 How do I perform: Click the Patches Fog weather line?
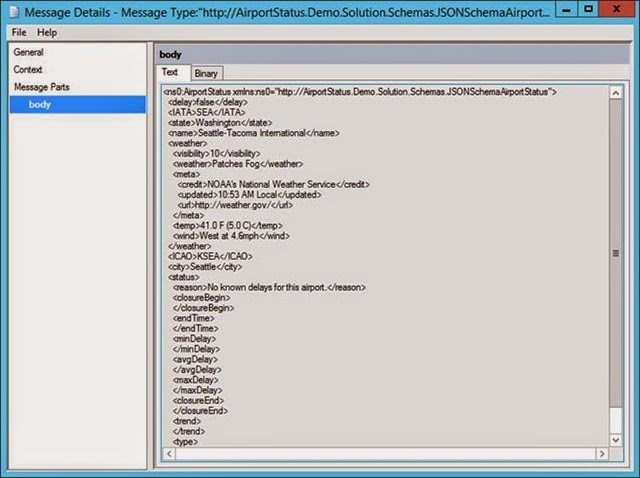238,164
